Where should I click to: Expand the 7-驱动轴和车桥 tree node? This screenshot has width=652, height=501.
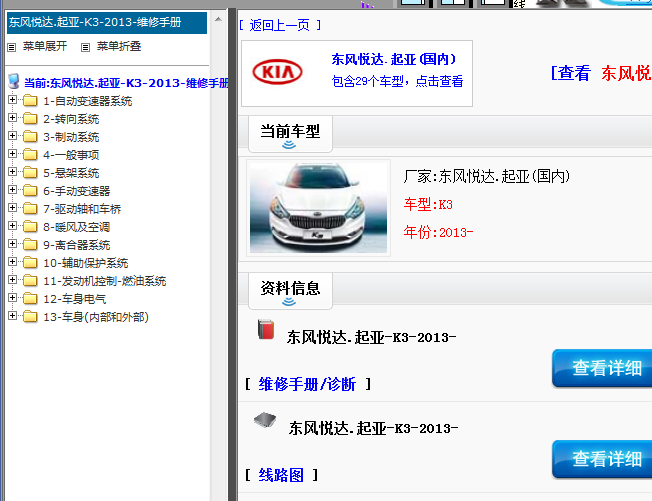[x=12, y=207]
